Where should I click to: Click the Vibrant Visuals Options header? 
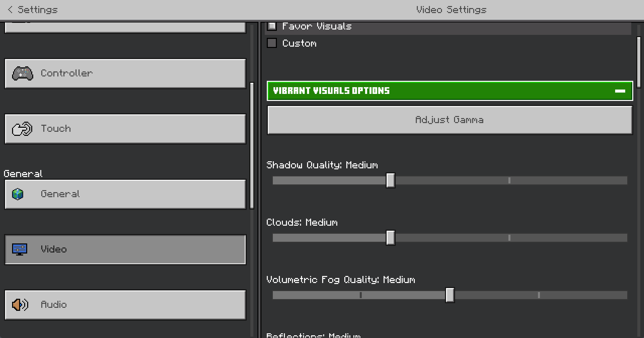tap(450, 91)
